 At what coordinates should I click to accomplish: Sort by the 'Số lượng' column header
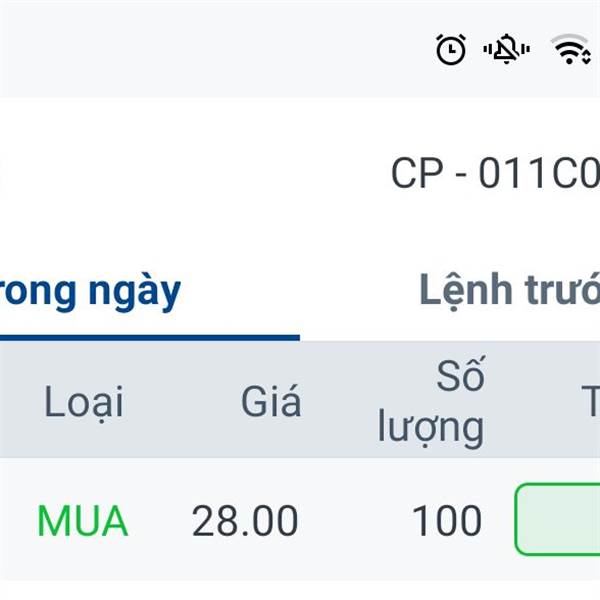coord(431,402)
